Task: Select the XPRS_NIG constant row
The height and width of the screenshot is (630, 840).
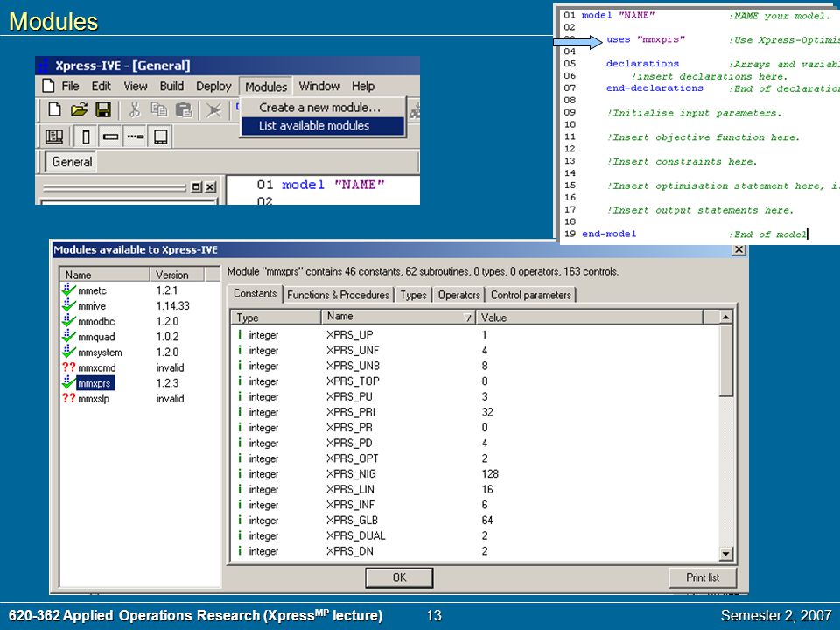Action: pos(475,474)
